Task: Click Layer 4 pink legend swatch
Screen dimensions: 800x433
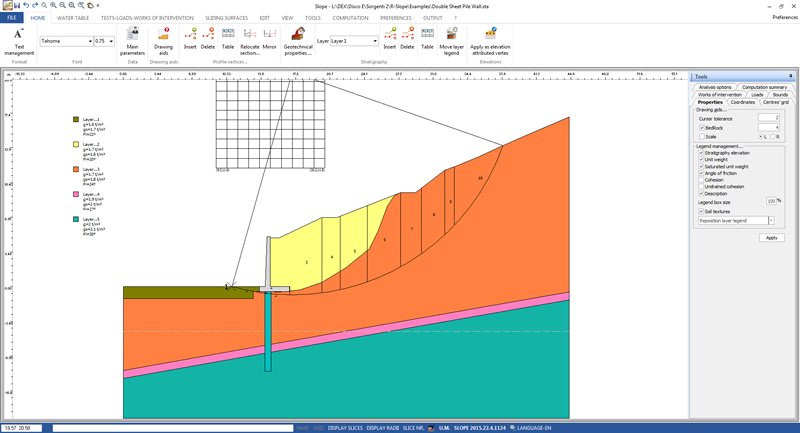Action: coord(76,194)
